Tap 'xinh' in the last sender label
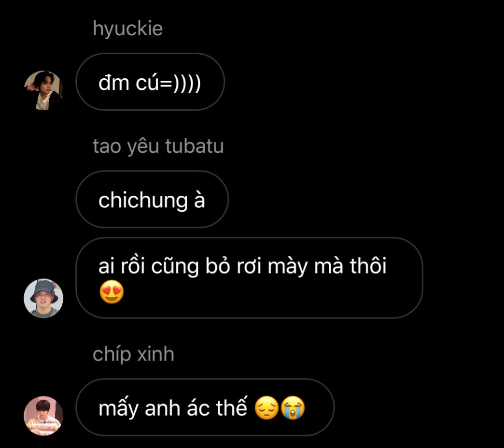The image size is (504, 448). (155, 354)
